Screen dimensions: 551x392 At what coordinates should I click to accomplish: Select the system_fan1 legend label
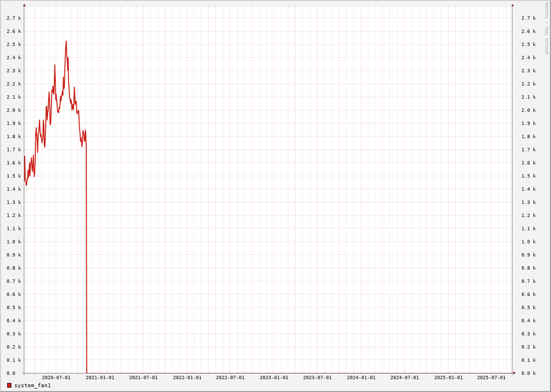click(32, 385)
